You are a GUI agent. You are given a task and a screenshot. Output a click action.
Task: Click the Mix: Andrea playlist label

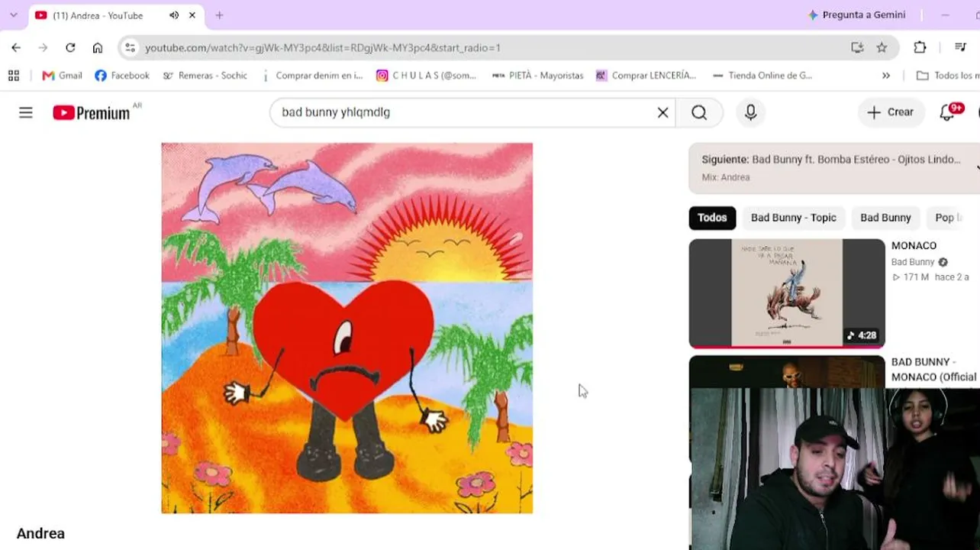click(726, 177)
